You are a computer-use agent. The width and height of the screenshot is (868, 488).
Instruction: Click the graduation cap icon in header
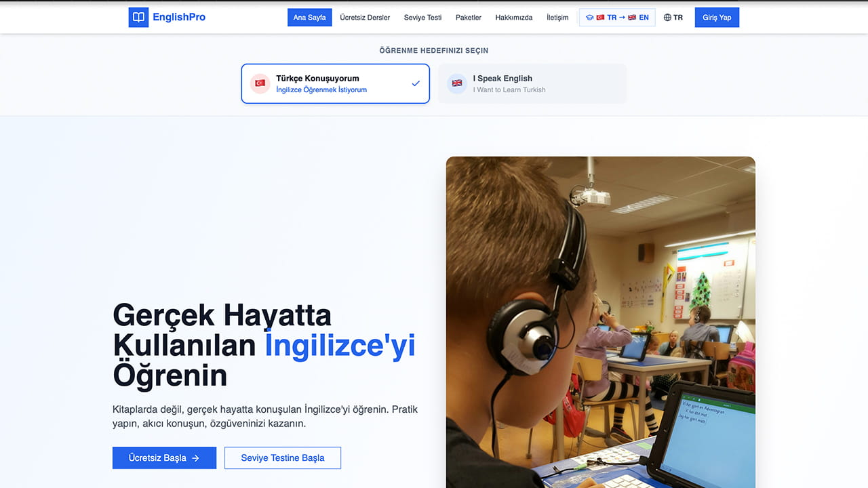tap(589, 18)
